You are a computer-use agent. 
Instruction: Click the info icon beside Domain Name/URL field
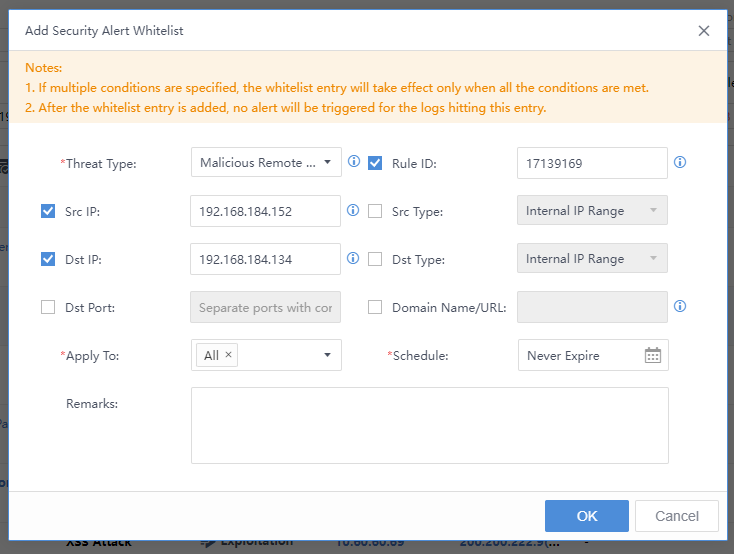[680, 306]
